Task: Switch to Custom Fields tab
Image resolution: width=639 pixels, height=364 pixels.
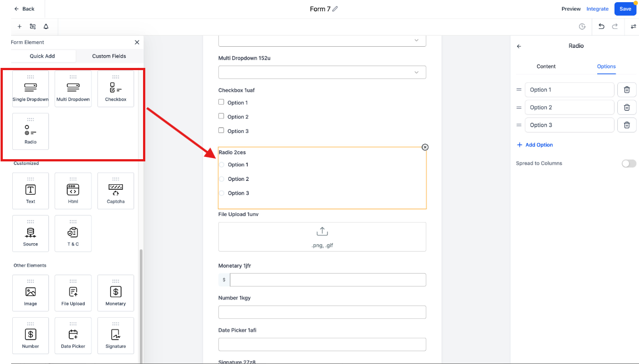Action: 109,56
